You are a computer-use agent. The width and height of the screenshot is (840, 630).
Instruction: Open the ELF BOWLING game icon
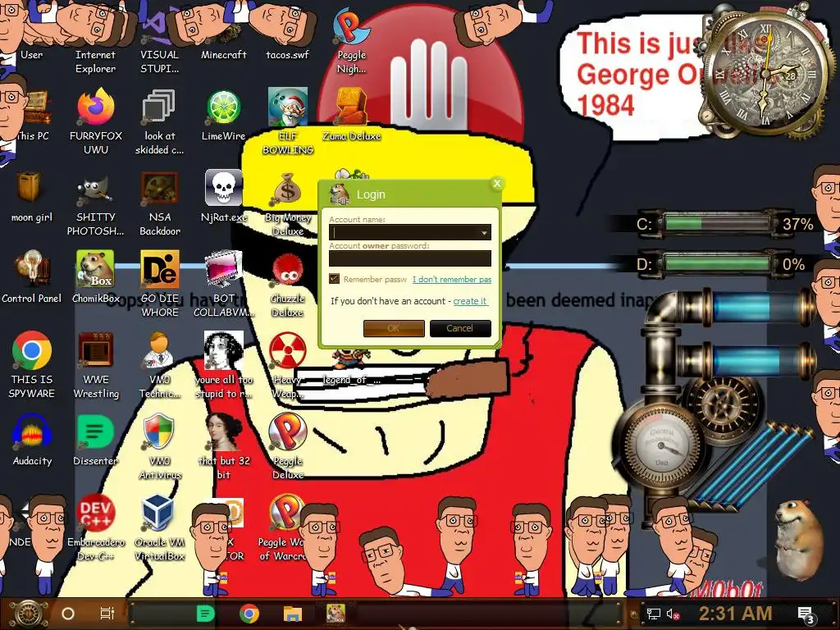click(x=288, y=121)
